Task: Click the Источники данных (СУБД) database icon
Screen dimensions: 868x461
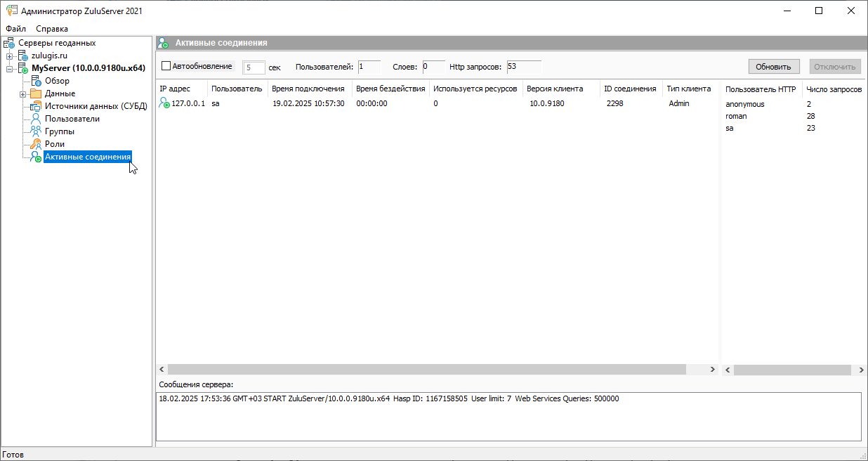Action: (36, 106)
